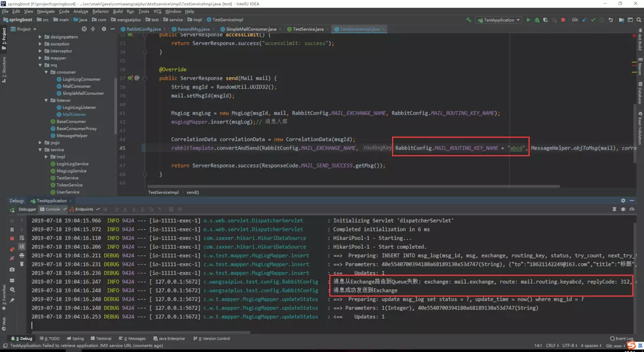The image size is (644, 352).
Task: Commit changes with Git green checkmark
Action: pyautogui.click(x=593, y=20)
